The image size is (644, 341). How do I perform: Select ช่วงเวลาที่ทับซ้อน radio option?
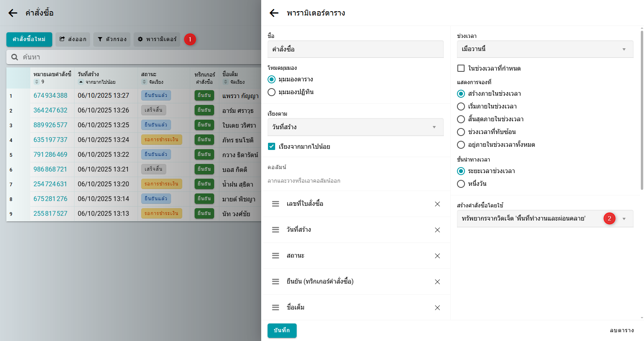tap(461, 132)
